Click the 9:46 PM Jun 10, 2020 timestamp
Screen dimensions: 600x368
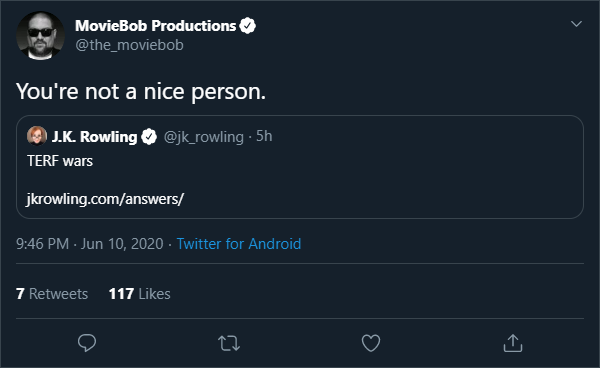pyautogui.click(x=90, y=244)
